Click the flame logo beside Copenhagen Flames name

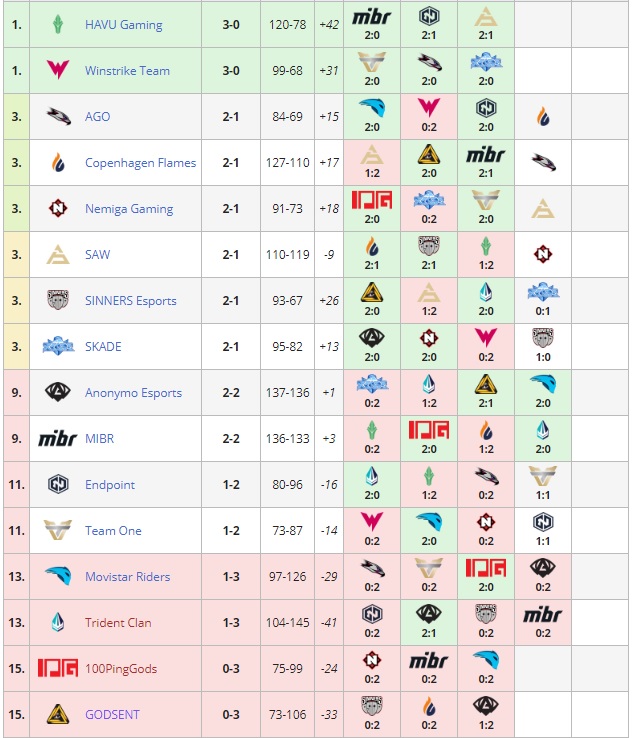click(x=58, y=162)
